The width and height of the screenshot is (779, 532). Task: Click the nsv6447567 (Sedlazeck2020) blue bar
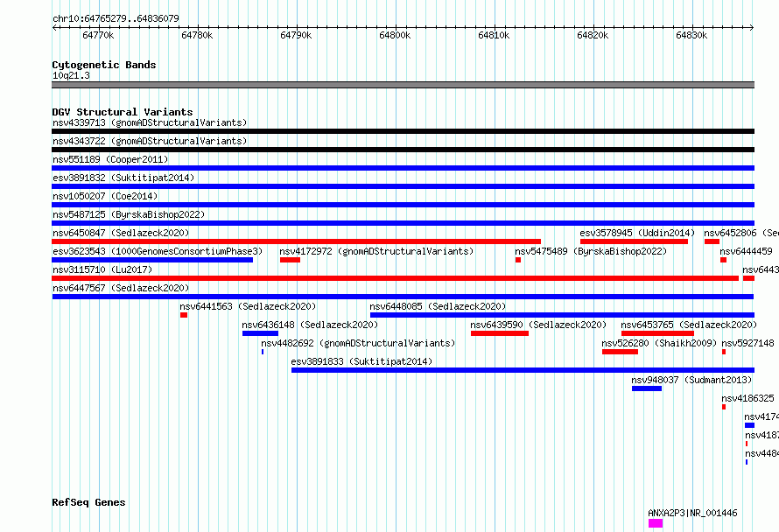[x=403, y=297]
